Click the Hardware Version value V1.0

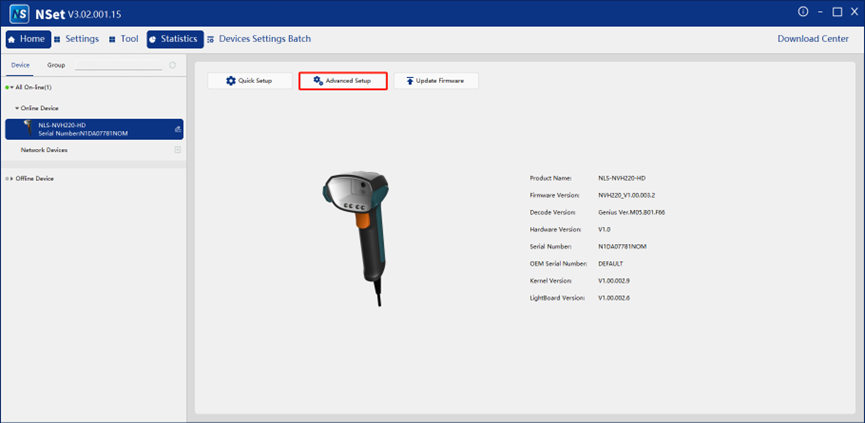pyautogui.click(x=604, y=229)
